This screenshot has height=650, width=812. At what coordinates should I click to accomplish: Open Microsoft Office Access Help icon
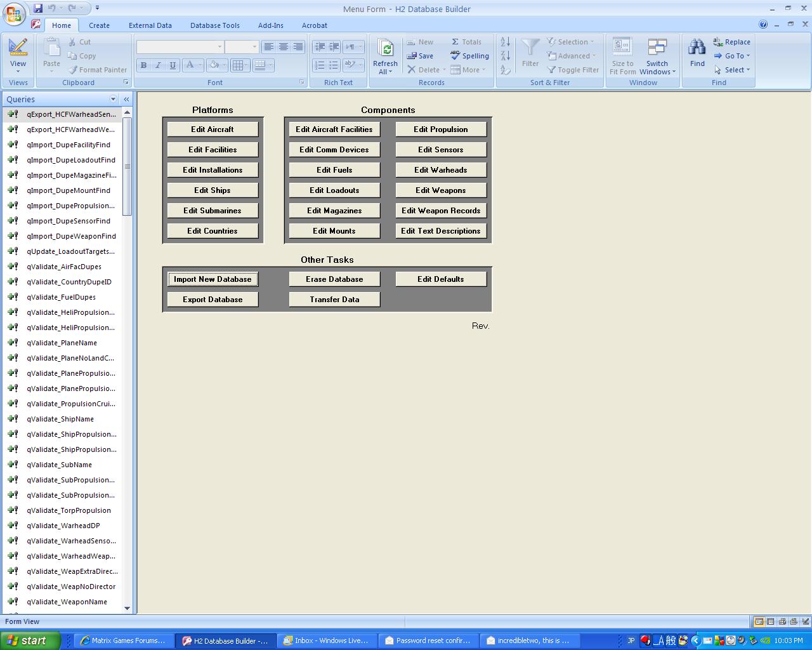[x=763, y=25]
